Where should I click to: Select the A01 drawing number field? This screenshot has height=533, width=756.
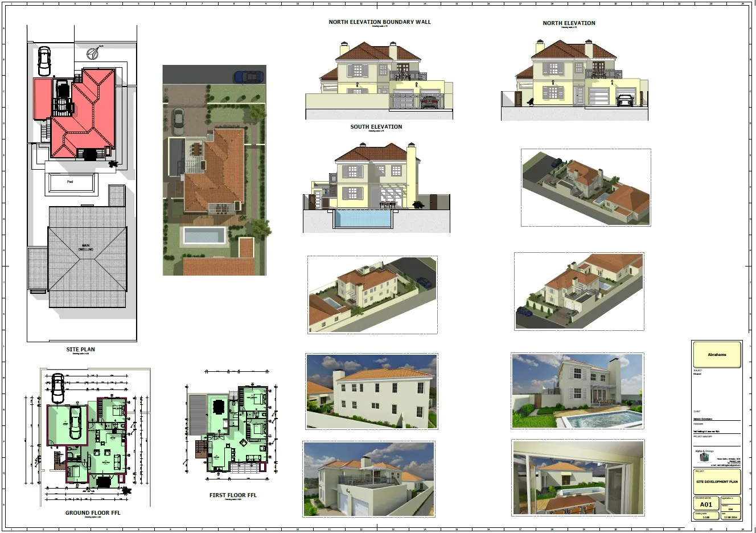pos(706,505)
